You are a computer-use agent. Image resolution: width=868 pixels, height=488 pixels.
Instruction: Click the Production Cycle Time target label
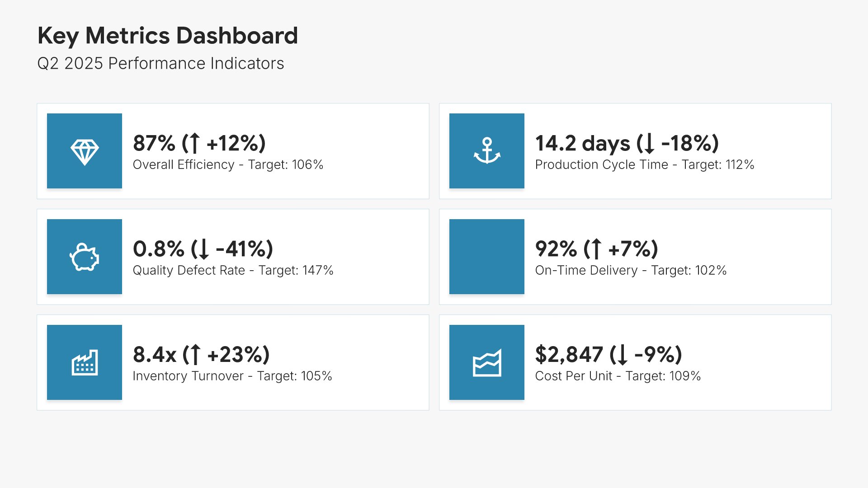pos(645,164)
